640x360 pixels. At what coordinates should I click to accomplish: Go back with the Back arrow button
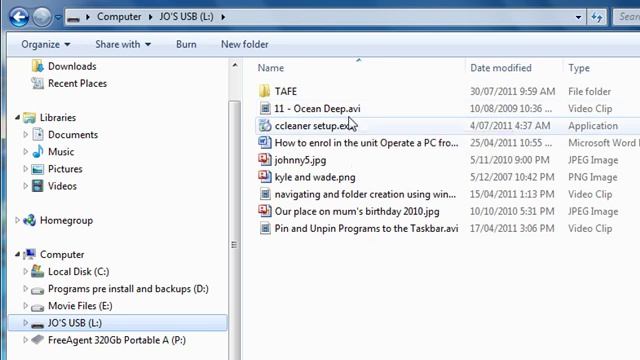tap(19, 17)
